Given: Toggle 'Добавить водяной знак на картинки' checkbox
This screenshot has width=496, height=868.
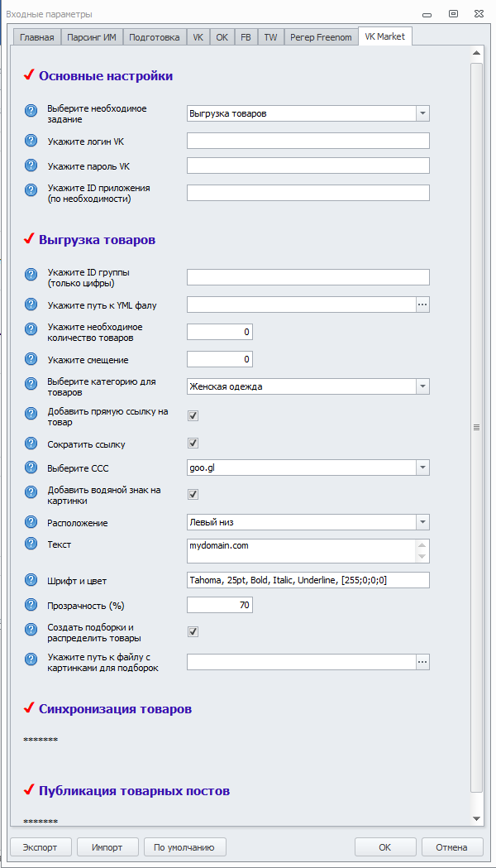Looking at the screenshot, I should pyautogui.click(x=193, y=494).
